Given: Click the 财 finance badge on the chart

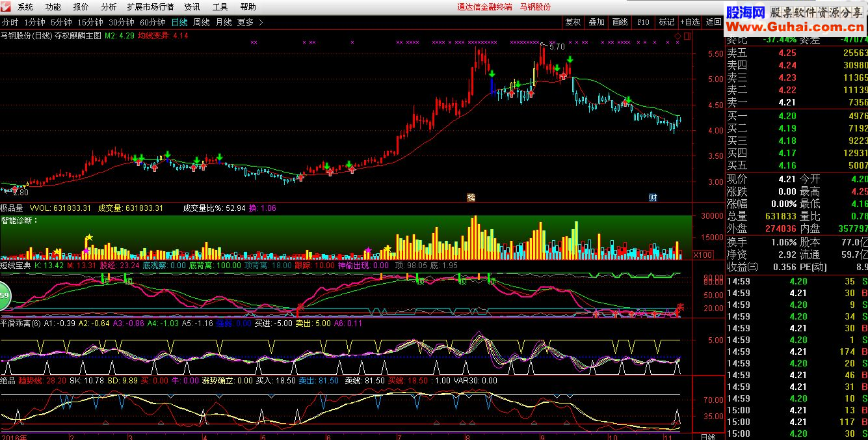Looking at the screenshot, I should (x=653, y=197).
